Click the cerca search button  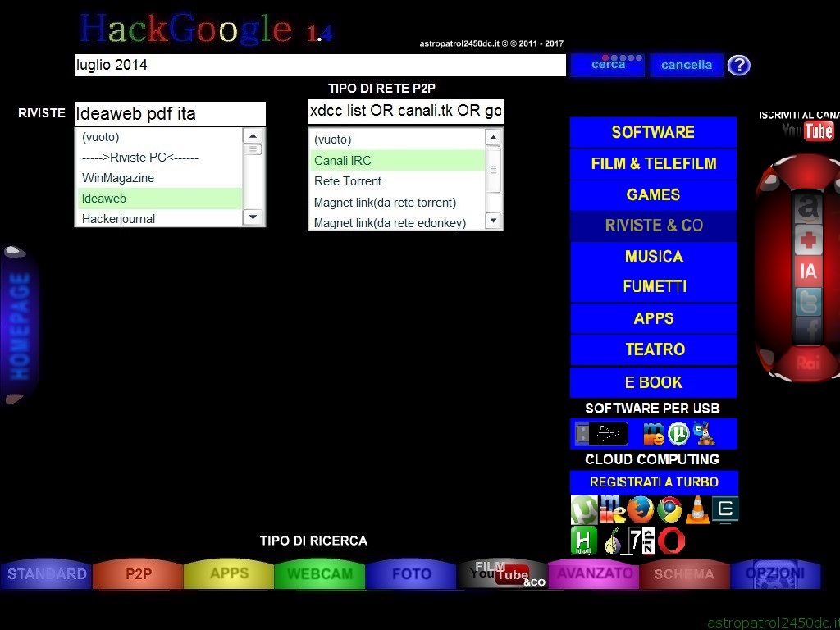[608, 65]
